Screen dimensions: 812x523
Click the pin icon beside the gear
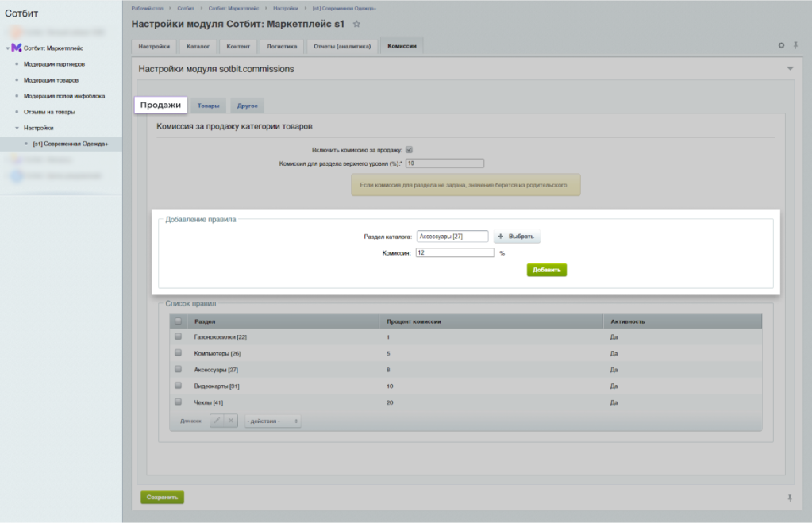[x=796, y=45]
